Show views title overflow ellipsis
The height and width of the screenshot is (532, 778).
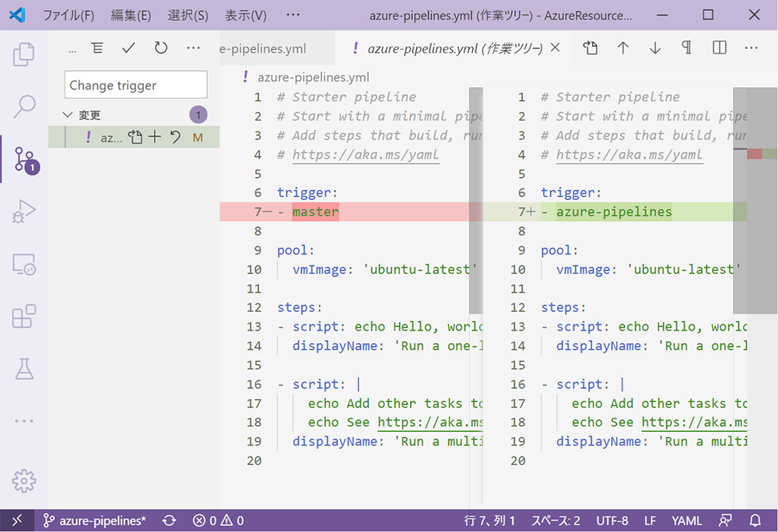tap(72, 50)
